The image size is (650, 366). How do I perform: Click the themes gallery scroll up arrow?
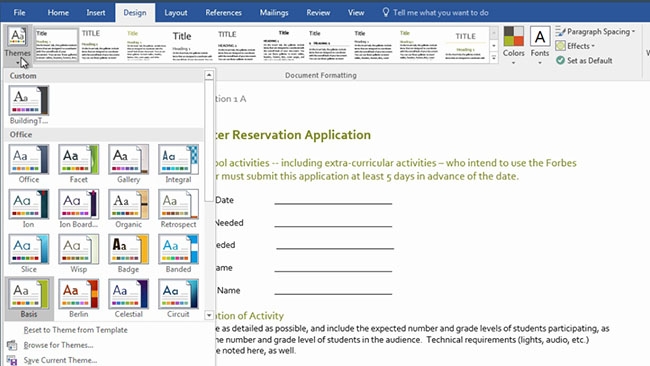point(209,75)
